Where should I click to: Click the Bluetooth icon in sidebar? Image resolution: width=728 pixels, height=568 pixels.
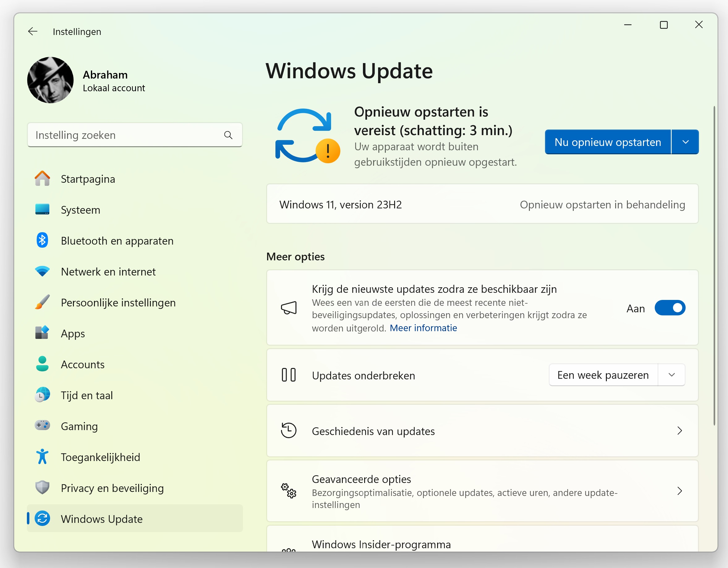click(42, 240)
